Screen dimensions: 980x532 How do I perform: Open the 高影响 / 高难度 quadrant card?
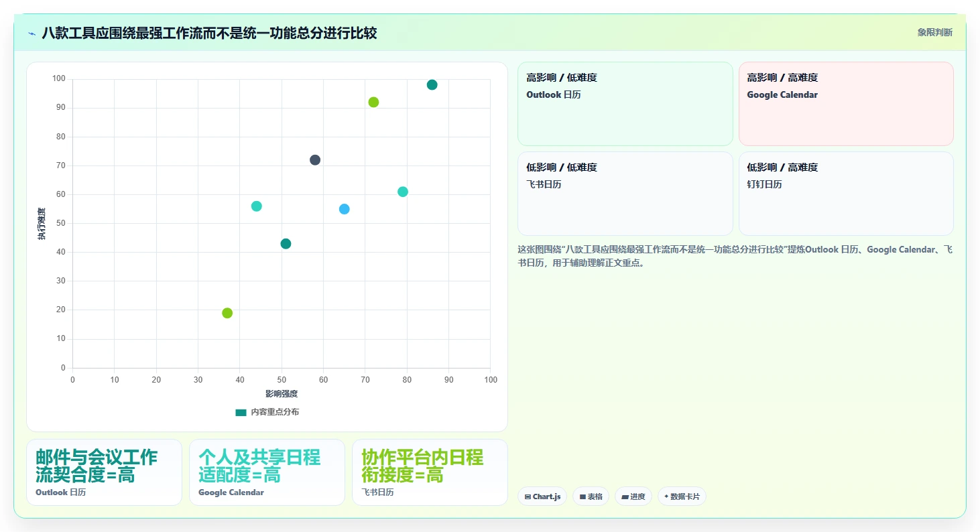pos(846,104)
